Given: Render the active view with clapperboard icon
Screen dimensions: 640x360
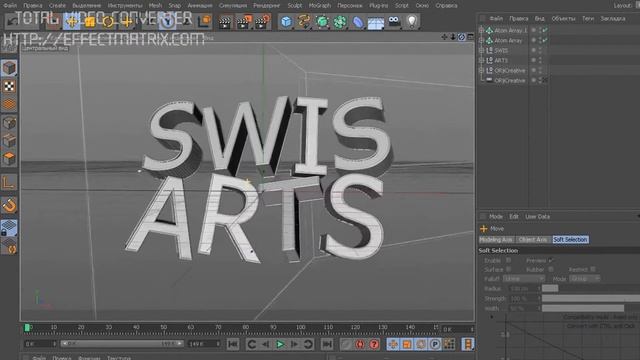Looking at the screenshot, I should 224,22.
